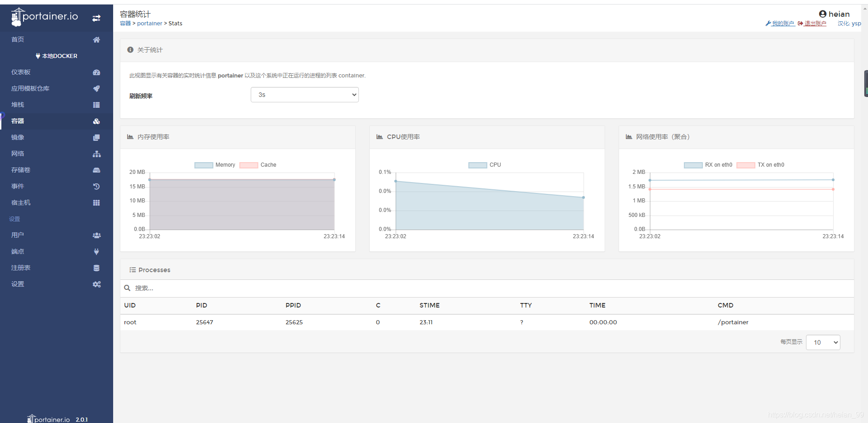Open the 刷新频率 refresh rate dropdown
868x423 pixels.
[x=305, y=95]
